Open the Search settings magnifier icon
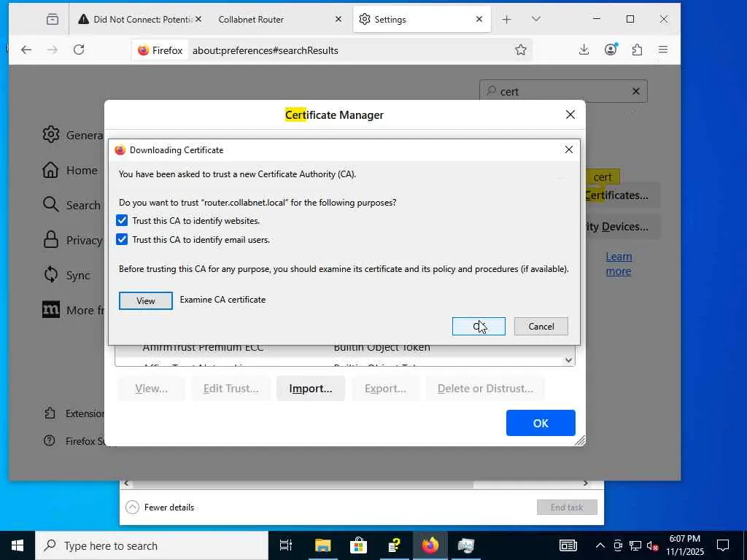Screen dimensions: 747x560 tap(50, 205)
